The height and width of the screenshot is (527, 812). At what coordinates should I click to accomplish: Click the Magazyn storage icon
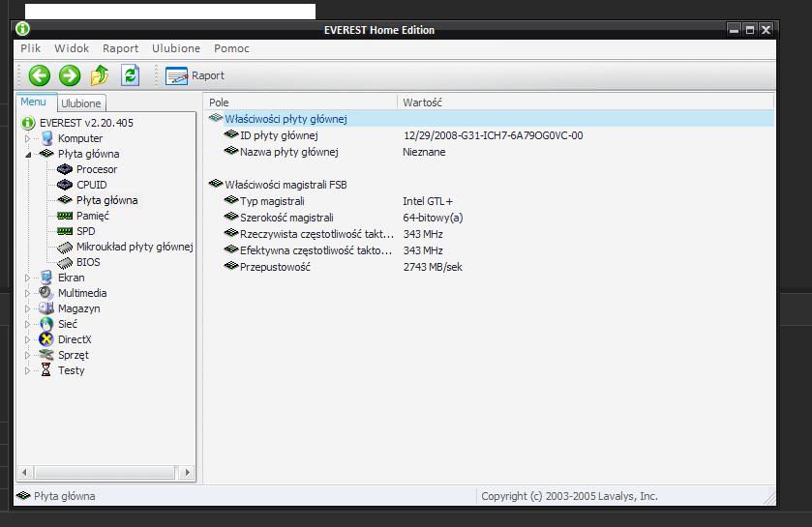(x=46, y=308)
